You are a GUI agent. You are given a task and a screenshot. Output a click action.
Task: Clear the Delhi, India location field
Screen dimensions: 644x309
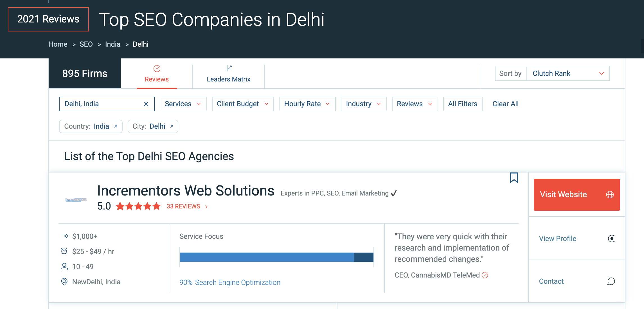(146, 104)
